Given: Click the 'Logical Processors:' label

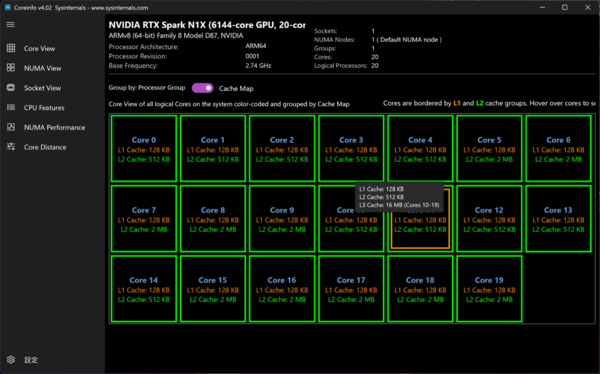Looking at the screenshot, I should pos(341,65).
